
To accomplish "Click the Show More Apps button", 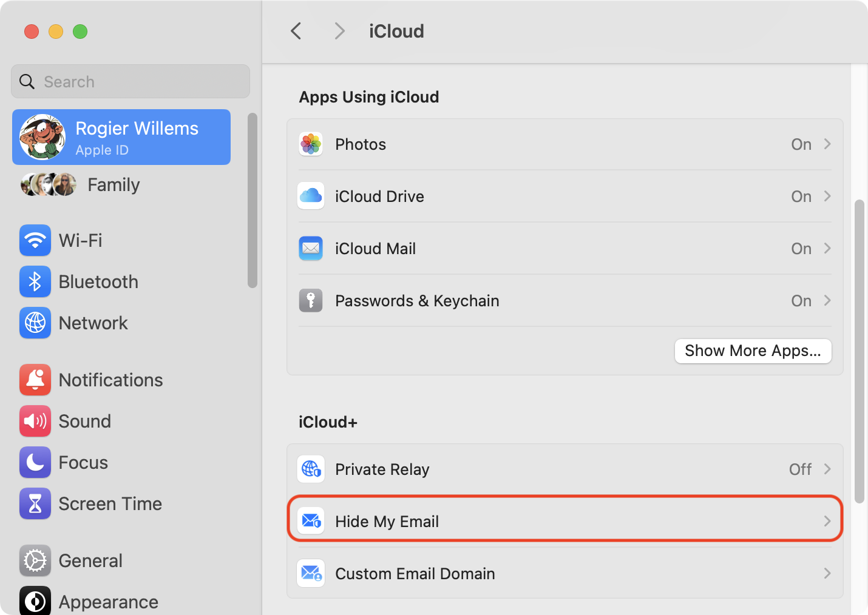I will click(753, 351).
